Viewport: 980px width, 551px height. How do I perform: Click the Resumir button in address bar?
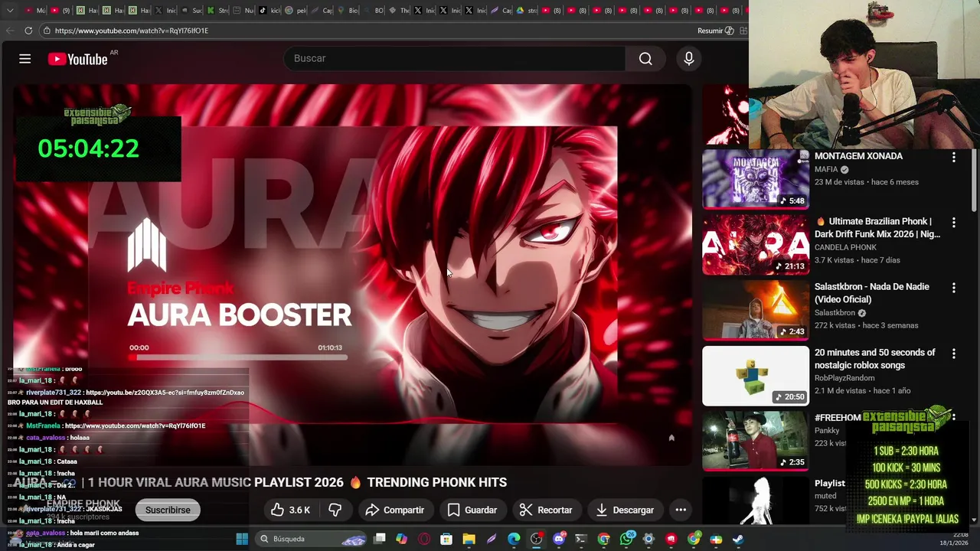[x=715, y=31]
